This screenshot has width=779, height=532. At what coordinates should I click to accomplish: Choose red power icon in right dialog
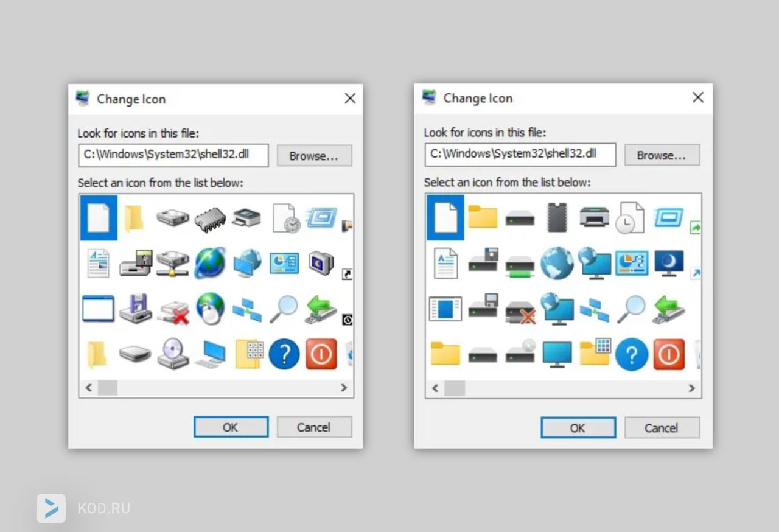pos(669,354)
